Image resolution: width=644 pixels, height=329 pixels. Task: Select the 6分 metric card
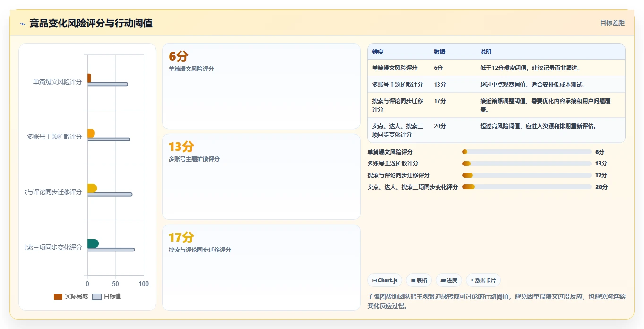[x=261, y=87]
